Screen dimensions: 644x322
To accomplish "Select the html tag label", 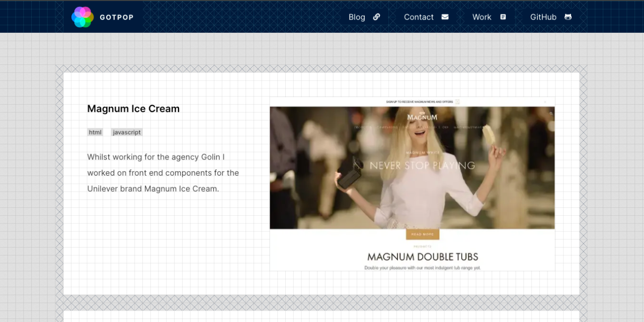I will tap(95, 132).
